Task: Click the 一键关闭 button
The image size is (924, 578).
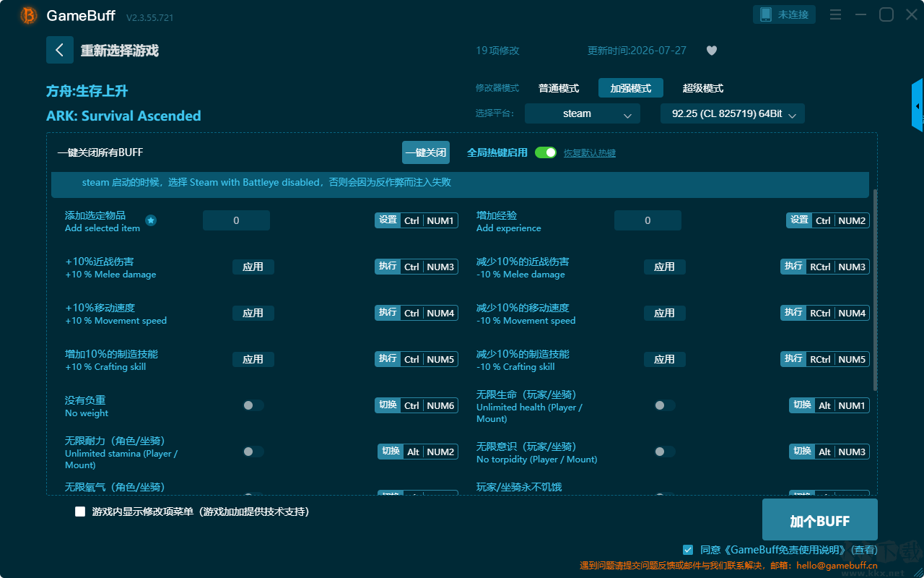Action: [x=426, y=152]
